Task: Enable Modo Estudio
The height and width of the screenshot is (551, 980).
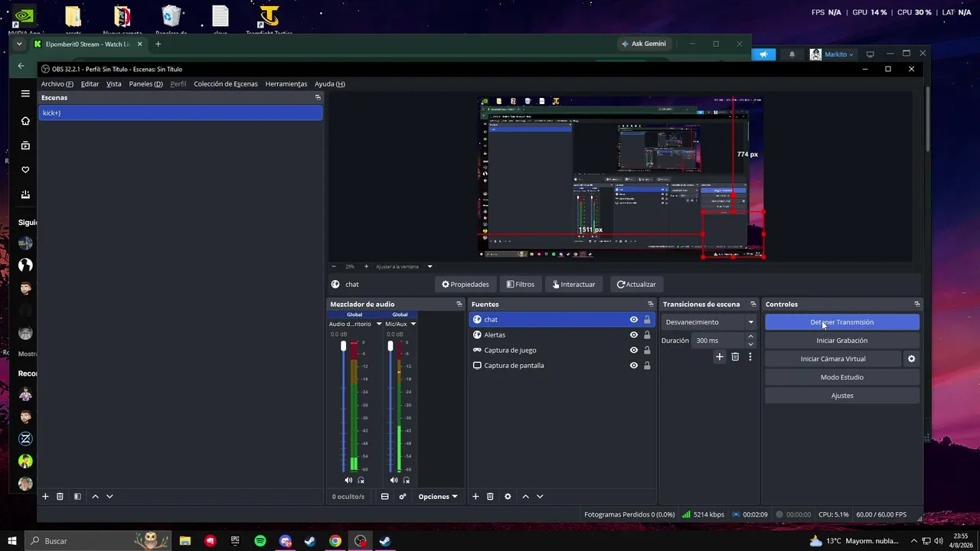Action: [842, 377]
